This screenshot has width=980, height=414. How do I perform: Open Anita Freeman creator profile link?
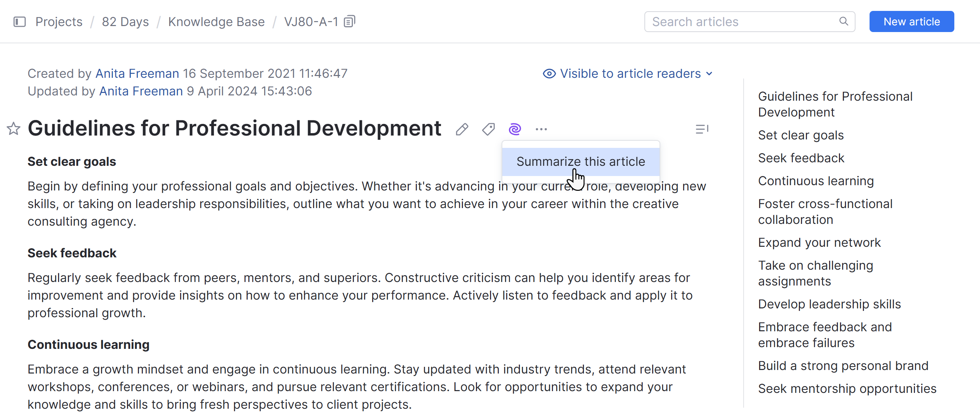coord(137,74)
